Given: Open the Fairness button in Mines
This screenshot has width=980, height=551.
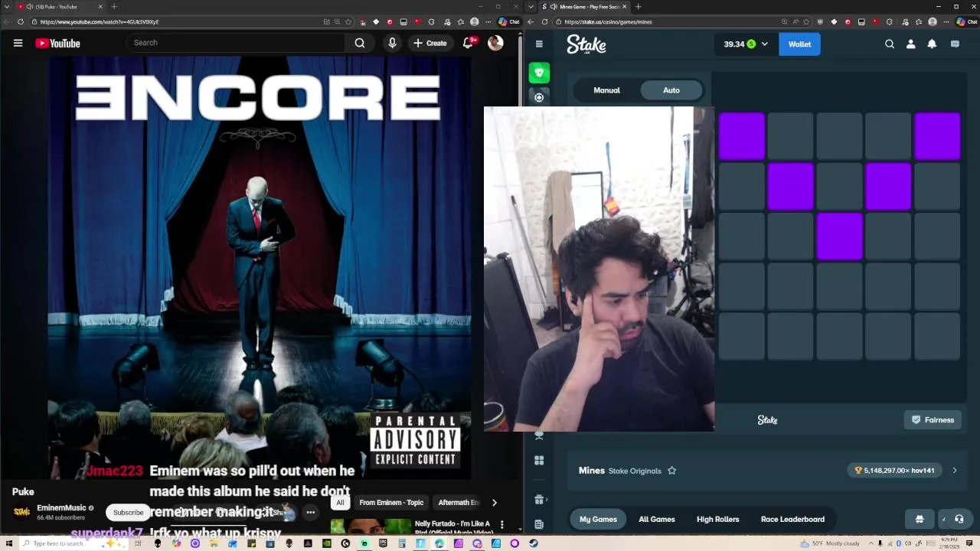Looking at the screenshot, I should pos(933,420).
